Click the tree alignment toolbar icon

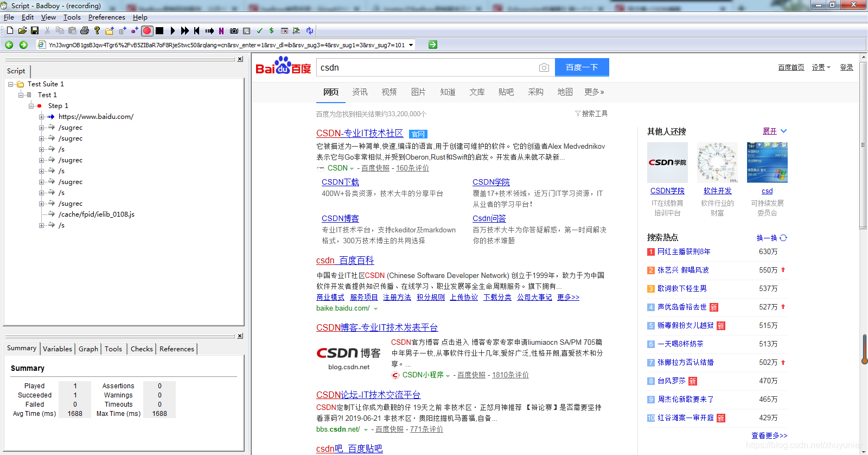(296, 31)
